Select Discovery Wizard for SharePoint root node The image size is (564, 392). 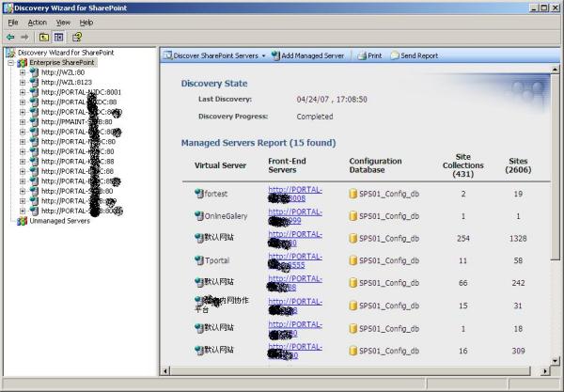(x=66, y=53)
